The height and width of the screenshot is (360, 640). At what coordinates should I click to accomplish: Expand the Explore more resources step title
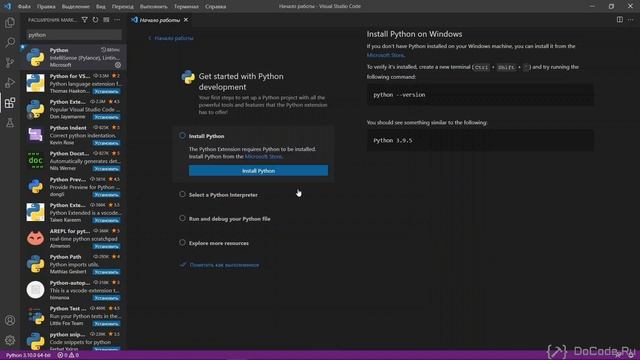[x=218, y=243]
